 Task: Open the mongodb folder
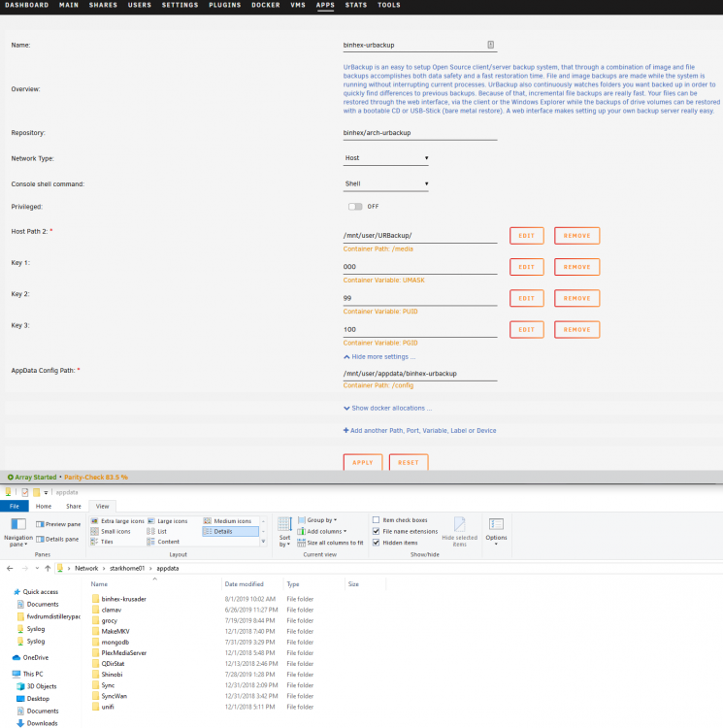(111, 643)
